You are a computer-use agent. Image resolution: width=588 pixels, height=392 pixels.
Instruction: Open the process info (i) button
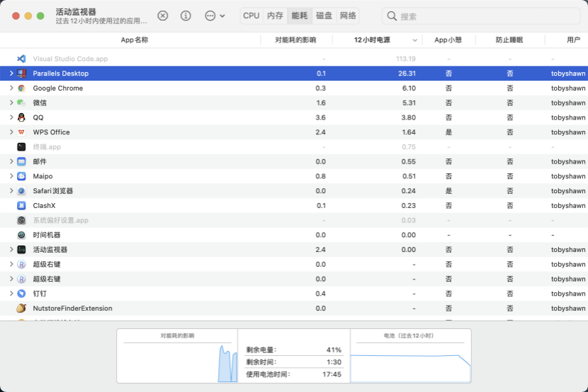point(186,16)
